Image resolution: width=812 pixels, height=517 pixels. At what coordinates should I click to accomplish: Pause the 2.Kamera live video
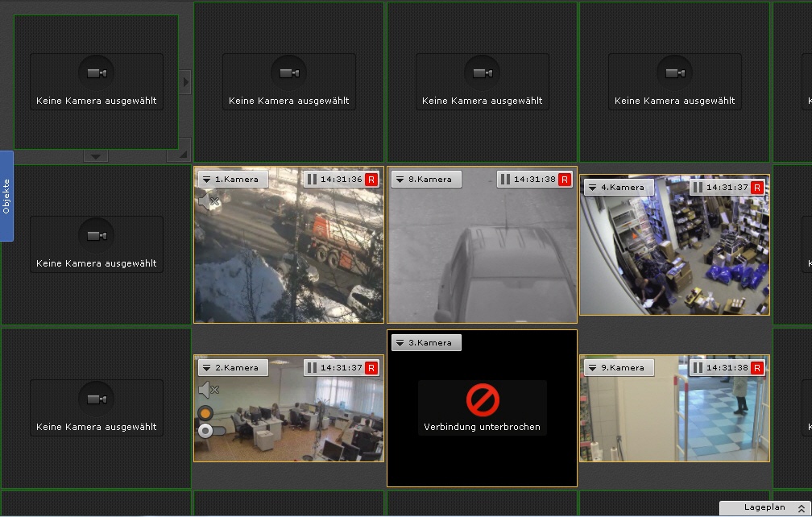click(312, 367)
